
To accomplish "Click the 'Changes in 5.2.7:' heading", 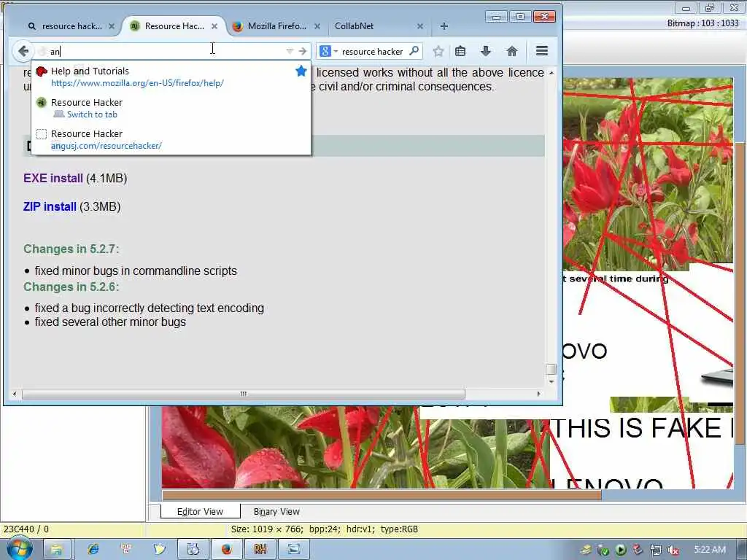I will coord(71,249).
